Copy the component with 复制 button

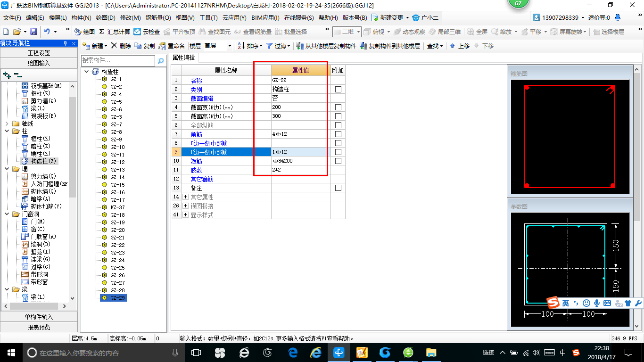(145, 46)
